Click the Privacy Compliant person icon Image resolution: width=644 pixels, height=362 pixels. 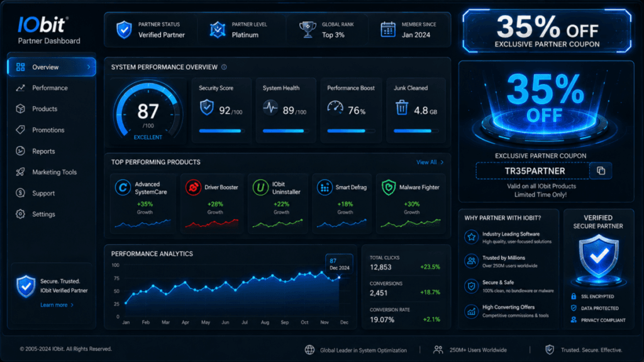click(x=574, y=320)
